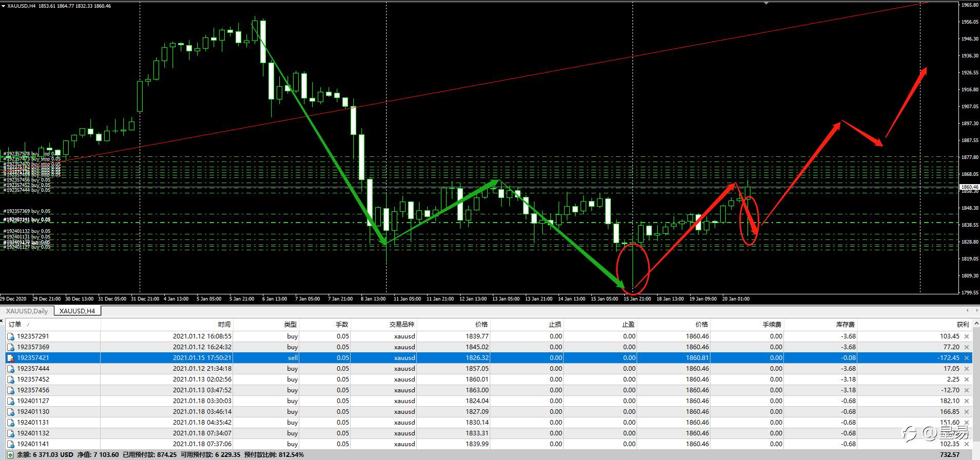Sort orders by the 时间 column header

pos(167,324)
